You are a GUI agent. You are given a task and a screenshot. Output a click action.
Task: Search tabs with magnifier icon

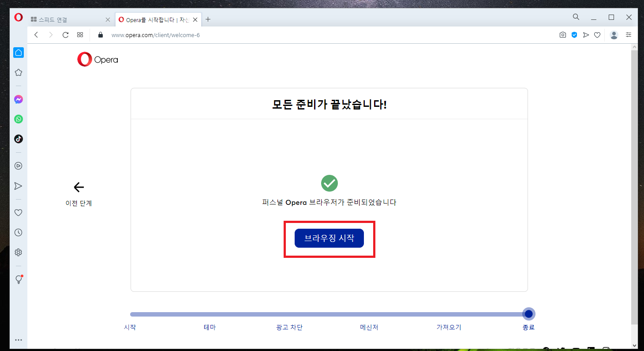pyautogui.click(x=576, y=17)
